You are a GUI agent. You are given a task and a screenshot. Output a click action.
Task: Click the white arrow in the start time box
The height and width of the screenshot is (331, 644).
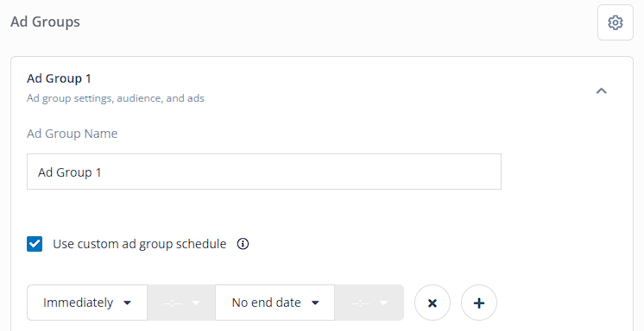click(x=196, y=303)
